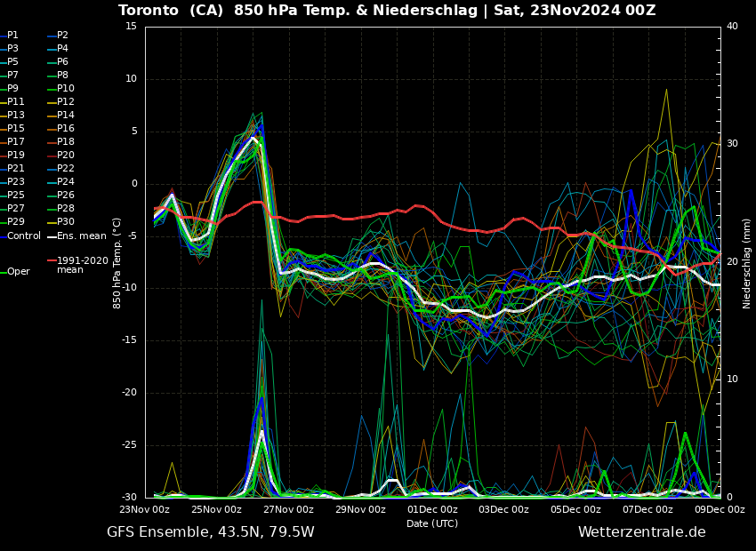Select the P2 ensemble member label
The width and height of the screenshot is (756, 551).
click(x=62, y=36)
